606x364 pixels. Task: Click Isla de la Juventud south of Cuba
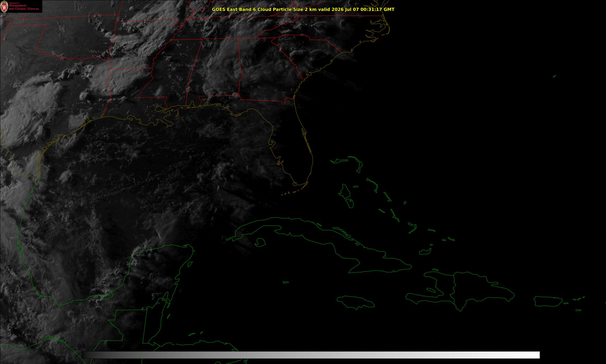[x=260, y=243]
